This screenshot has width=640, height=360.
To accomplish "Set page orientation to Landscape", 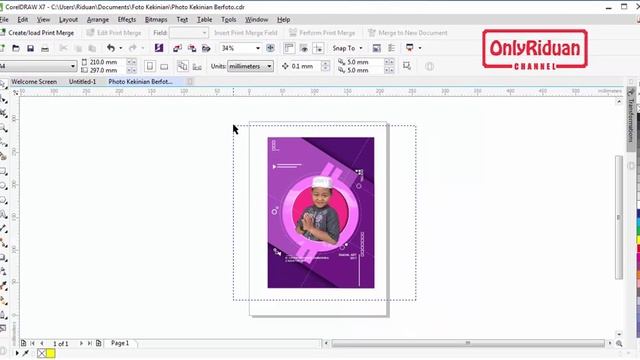I will [x=164, y=66].
